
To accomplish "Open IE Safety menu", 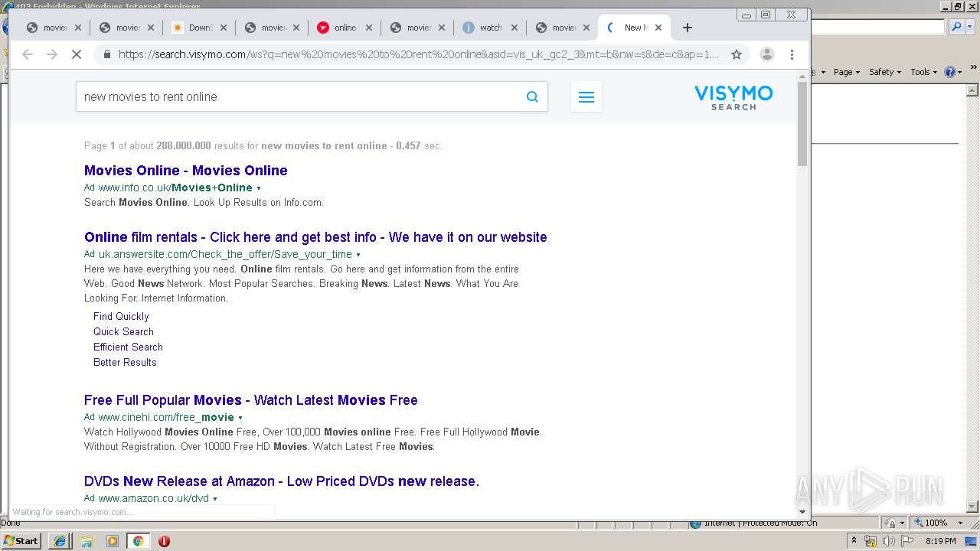I will tap(885, 72).
